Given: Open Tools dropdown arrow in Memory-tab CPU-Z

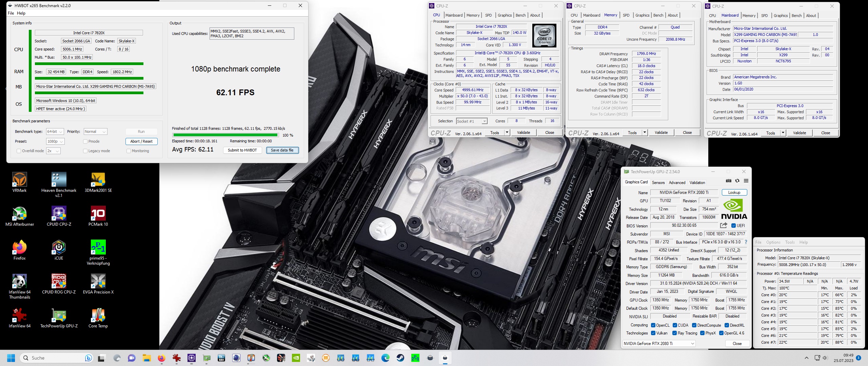Looking at the screenshot, I should click(645, 133).
